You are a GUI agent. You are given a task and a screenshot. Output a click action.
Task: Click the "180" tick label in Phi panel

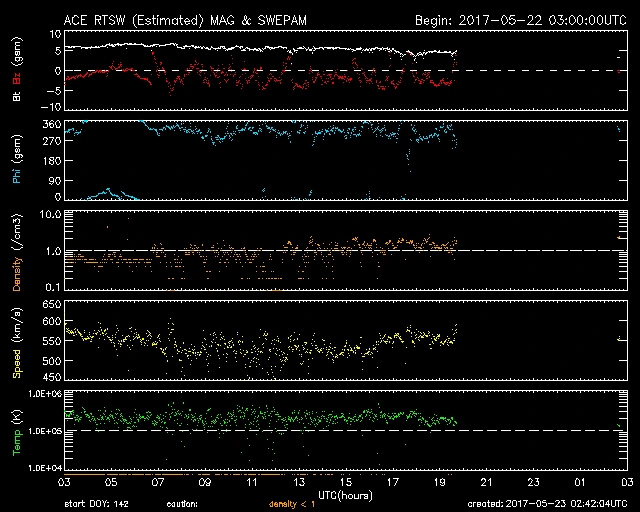[52, 161]
